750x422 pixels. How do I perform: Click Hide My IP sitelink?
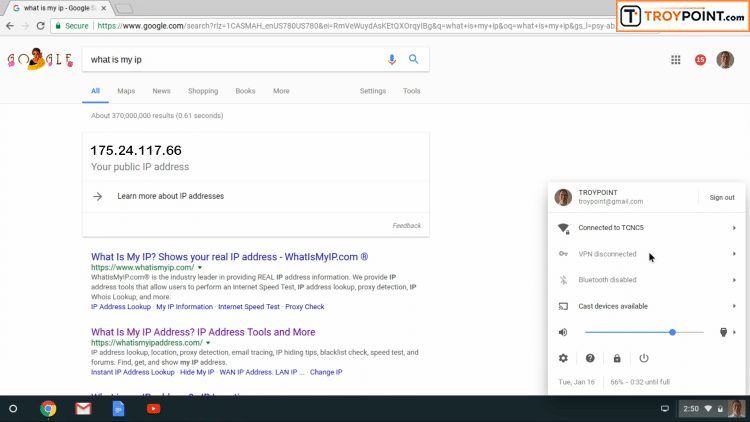[x=197, y=372]
